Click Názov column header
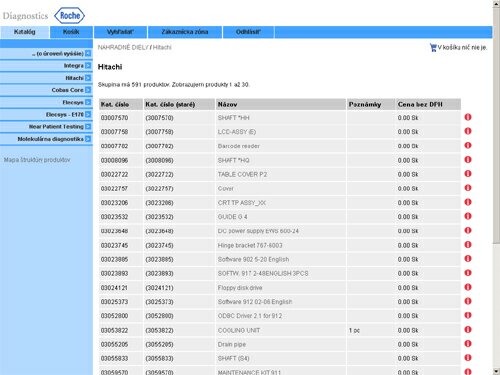The height and width of the screenshot is (375, 500). (x=281, y=104)
